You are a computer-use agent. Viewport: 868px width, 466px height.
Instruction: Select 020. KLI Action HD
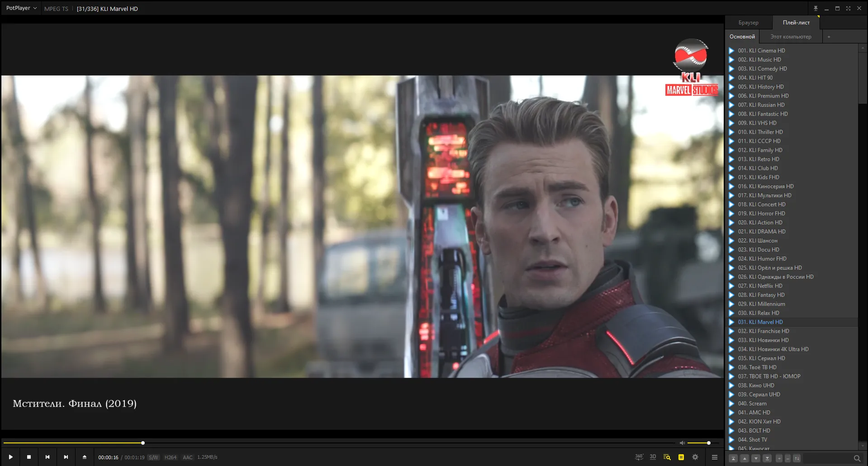(x=792, y=223)
